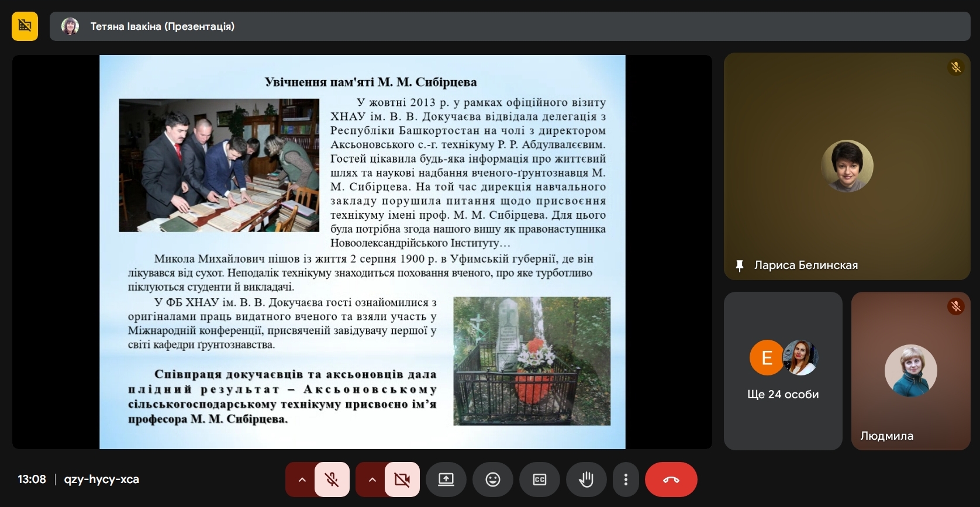This screenshot has height=507, width=980.
Task: Click the pin icon beside Лариса Белинская
Action: (x=740, y=266)
